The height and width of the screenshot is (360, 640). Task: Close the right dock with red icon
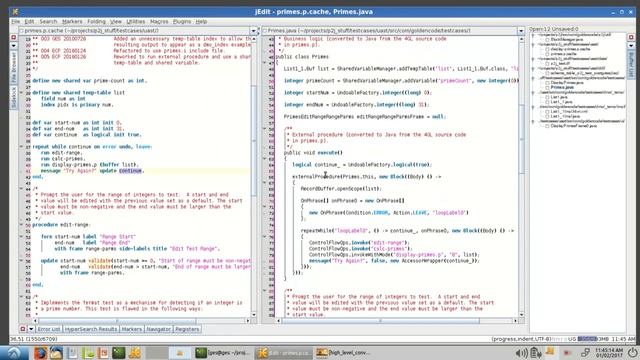(631, 38)
